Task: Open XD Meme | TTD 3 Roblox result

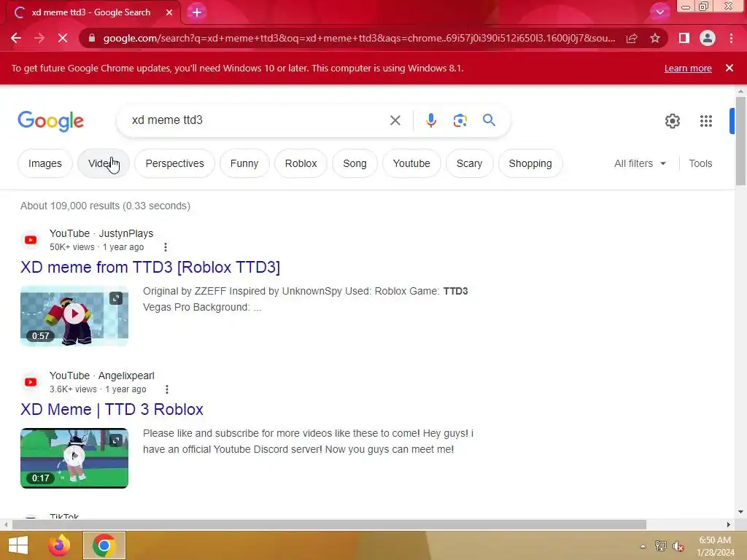Action: [x=112, y=410]
